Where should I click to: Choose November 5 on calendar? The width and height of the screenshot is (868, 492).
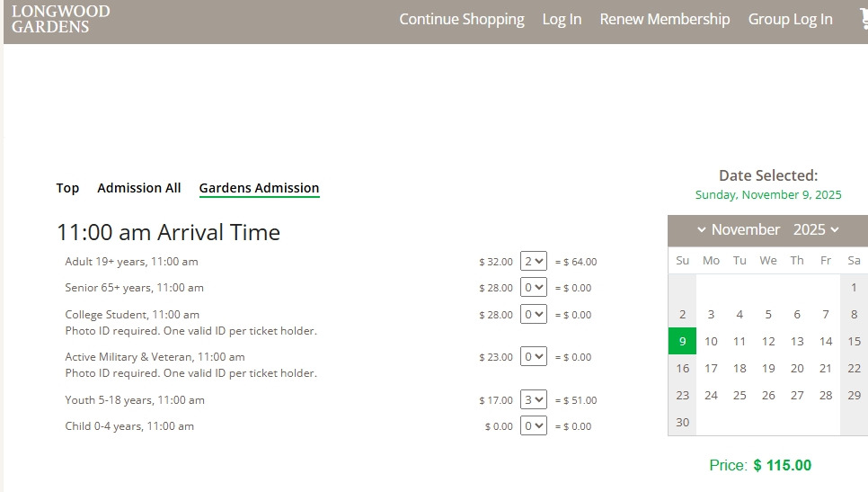coord(768,315)
